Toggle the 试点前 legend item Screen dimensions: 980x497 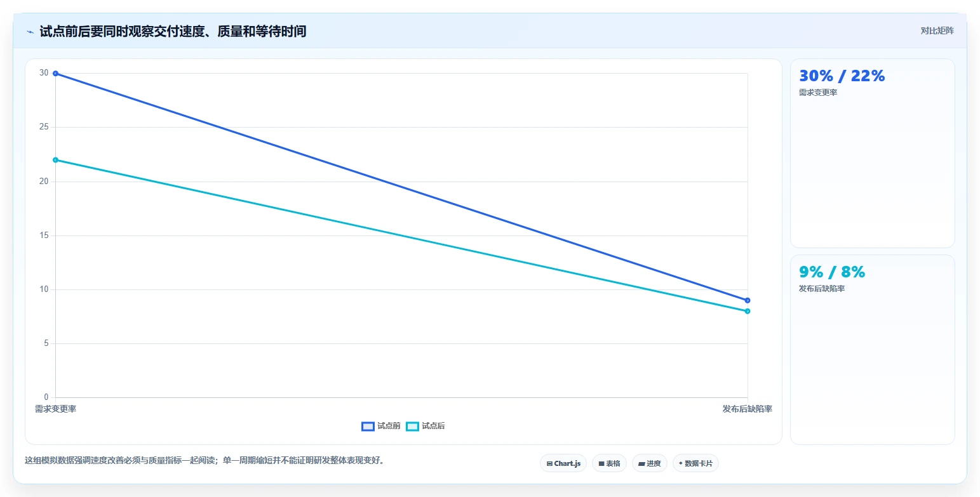381,426
